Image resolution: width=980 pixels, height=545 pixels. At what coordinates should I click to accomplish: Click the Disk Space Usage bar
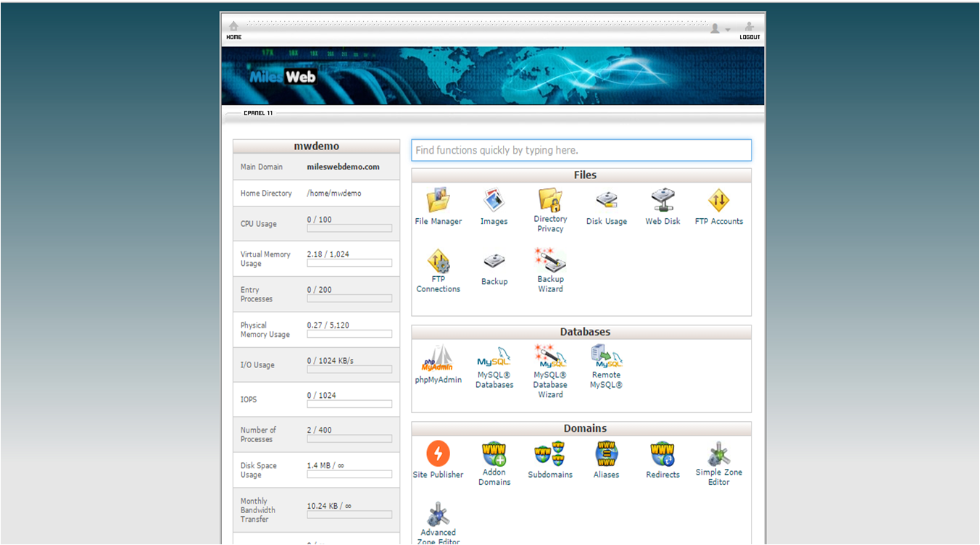tap(349, 474)
